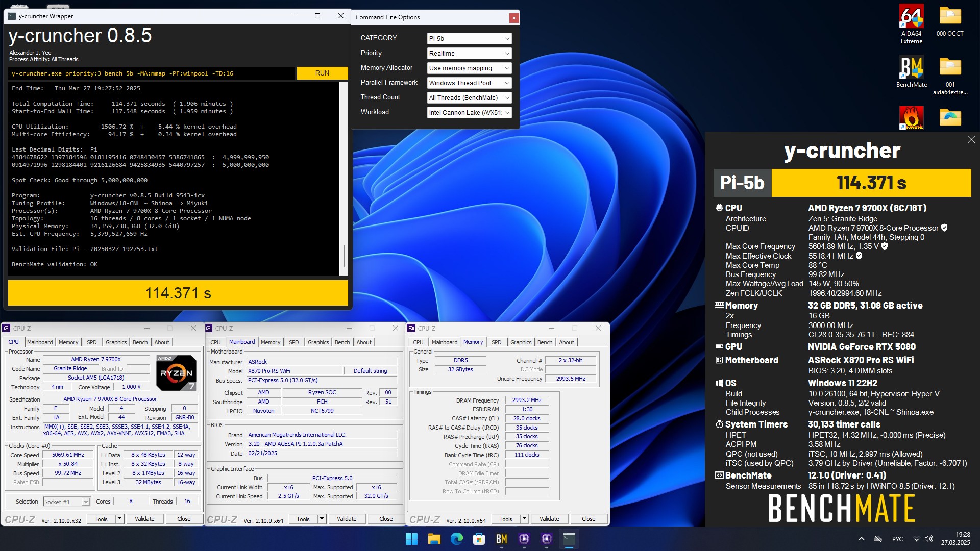Image resolution: width=980 pixels, height=551 pixels.
Task: Open AIDA64 Extreme desktop shortcut
Action: point(911,24)
